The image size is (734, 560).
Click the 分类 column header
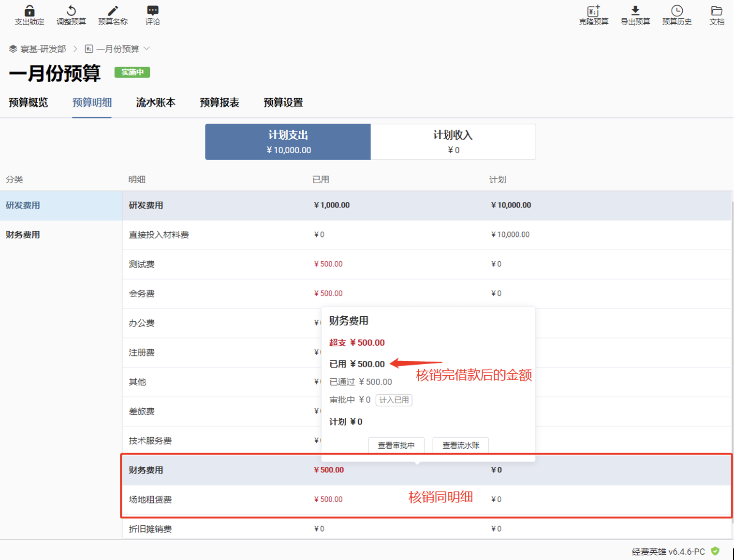pyautogui.click(x=14, y=180)
